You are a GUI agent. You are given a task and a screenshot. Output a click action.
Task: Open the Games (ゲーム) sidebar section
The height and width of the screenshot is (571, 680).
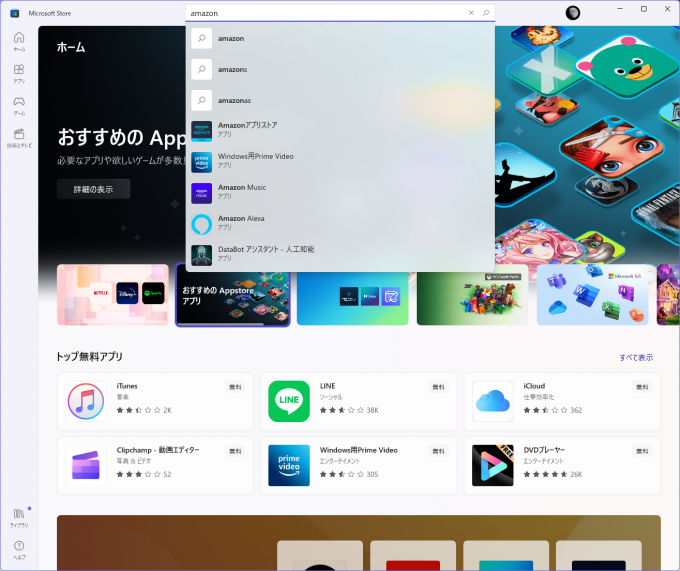[19, 106]
